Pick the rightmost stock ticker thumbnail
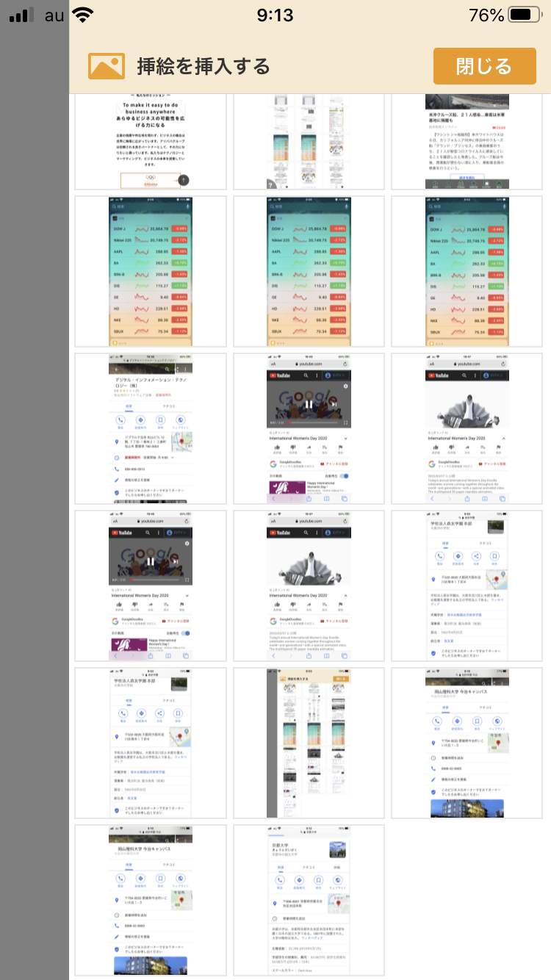The width and height of the screenshot is (551, 980). [x=467, y=271]
